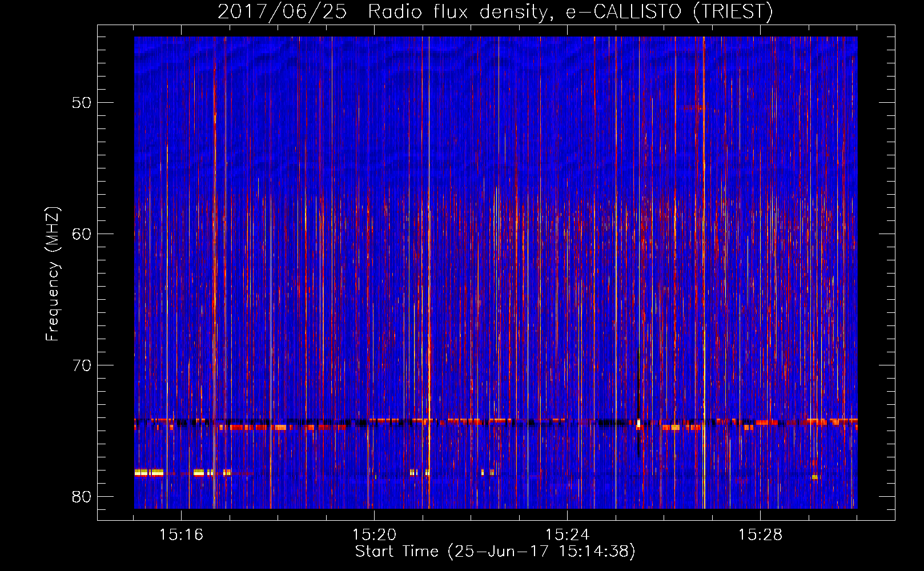The height and width of the screenshot is (571, 924).
Task: Click the "Frequency (MHZ)" axis label
Action: (53, 274)
